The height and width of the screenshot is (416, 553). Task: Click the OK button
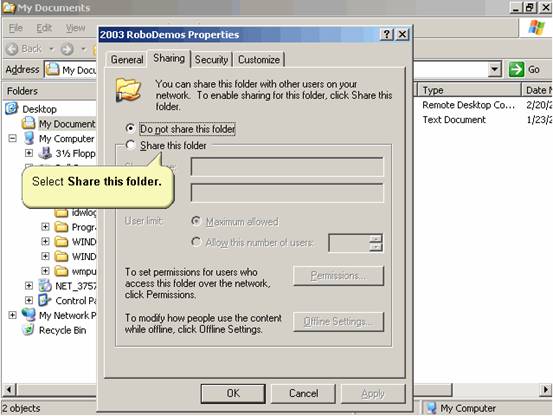pos(233,393)
